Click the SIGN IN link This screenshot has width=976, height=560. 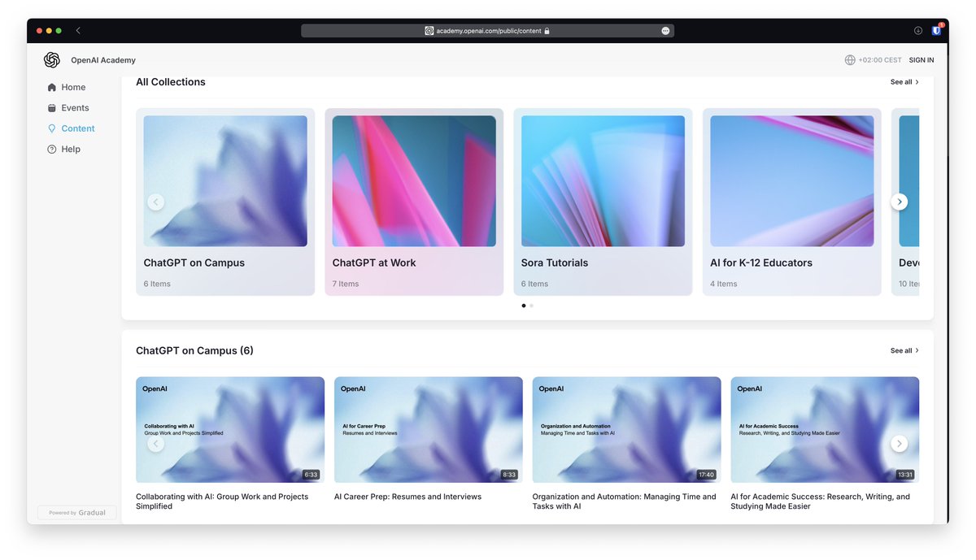pyautogui.click(x=922, y=60)
